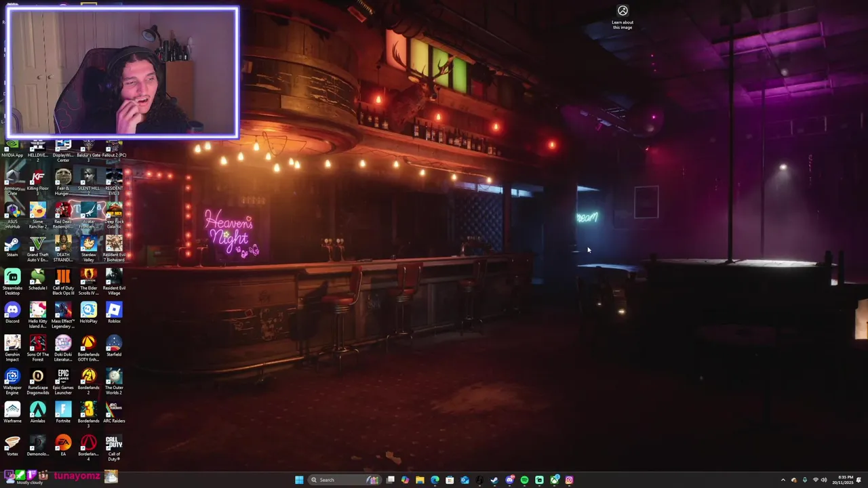Open the notification bell in the taskbar
Image resolution: width=868 pixels, height=488 pixels.
click(x=859, y=480)
